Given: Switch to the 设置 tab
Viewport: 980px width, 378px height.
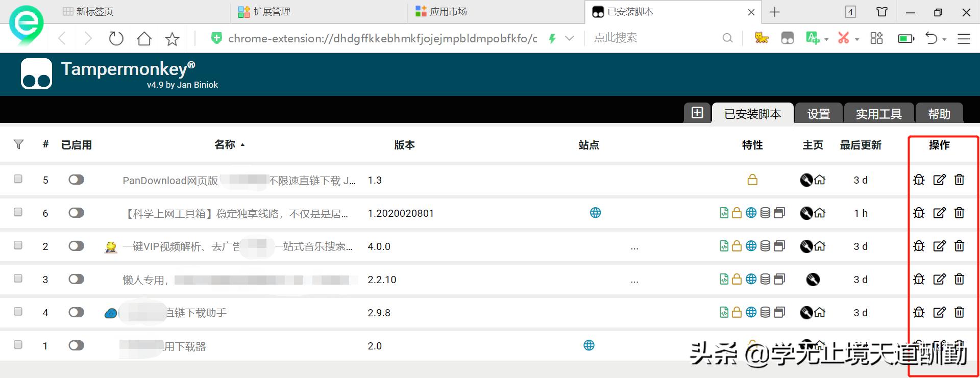Looking at the screenshot, I should (x=818, y=114).
